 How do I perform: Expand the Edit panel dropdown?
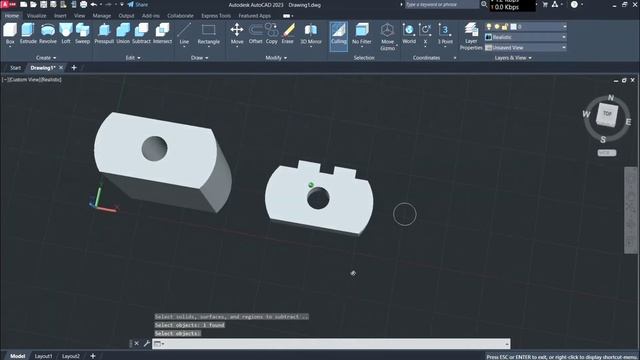point(133,58)
